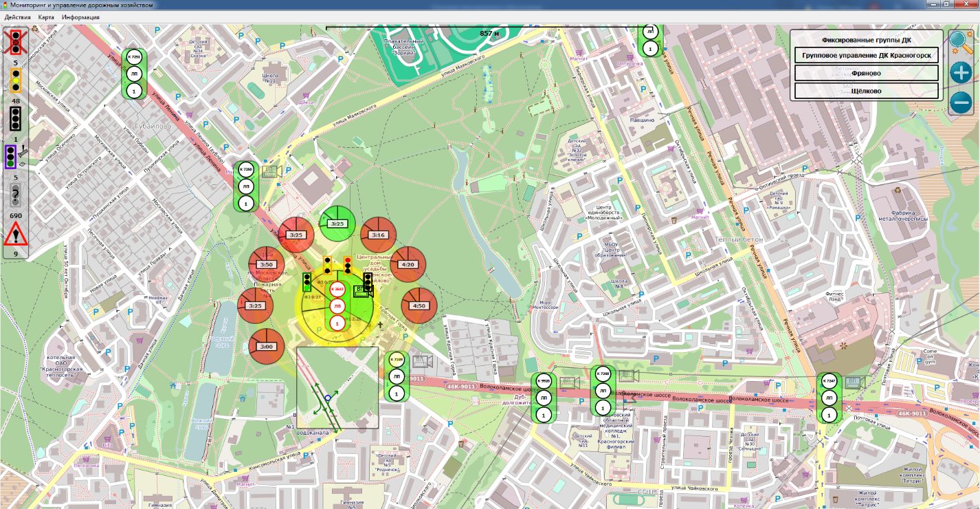Click the crossed-out traffic light filter icon
The image size is (980, 509).
coord(15,42)
